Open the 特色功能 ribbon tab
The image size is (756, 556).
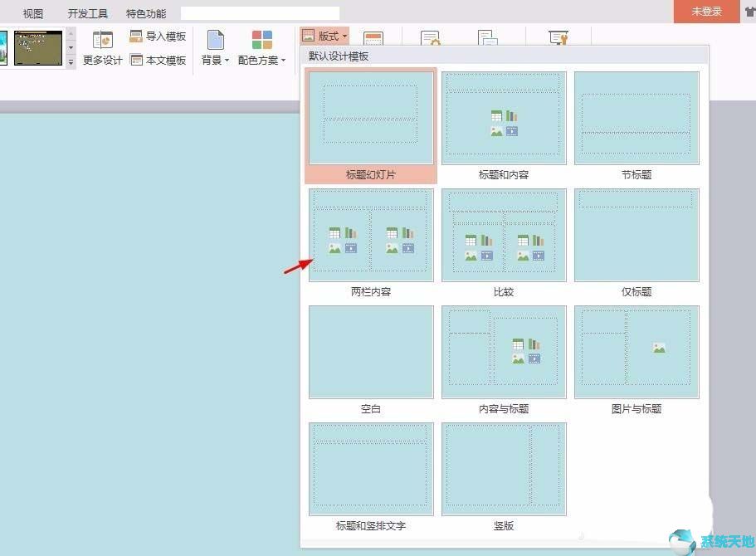[146, 13]
